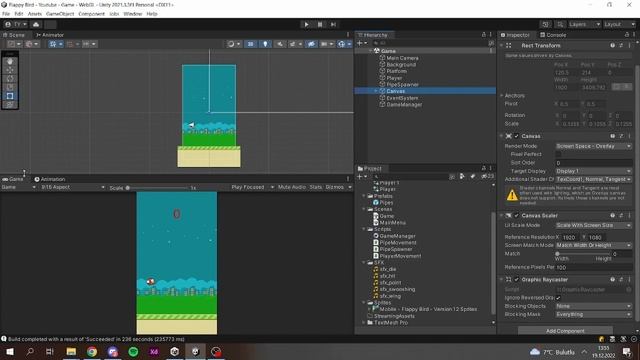Open the Layout dropdown
The width and height of the screenshot is (640, 360).
pos(619,24)
